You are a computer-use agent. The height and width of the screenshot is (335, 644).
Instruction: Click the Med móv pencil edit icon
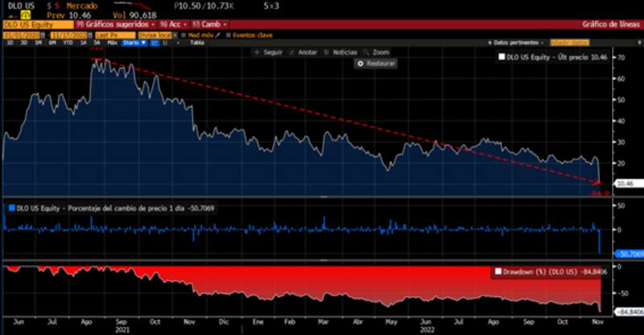point(220,35)
